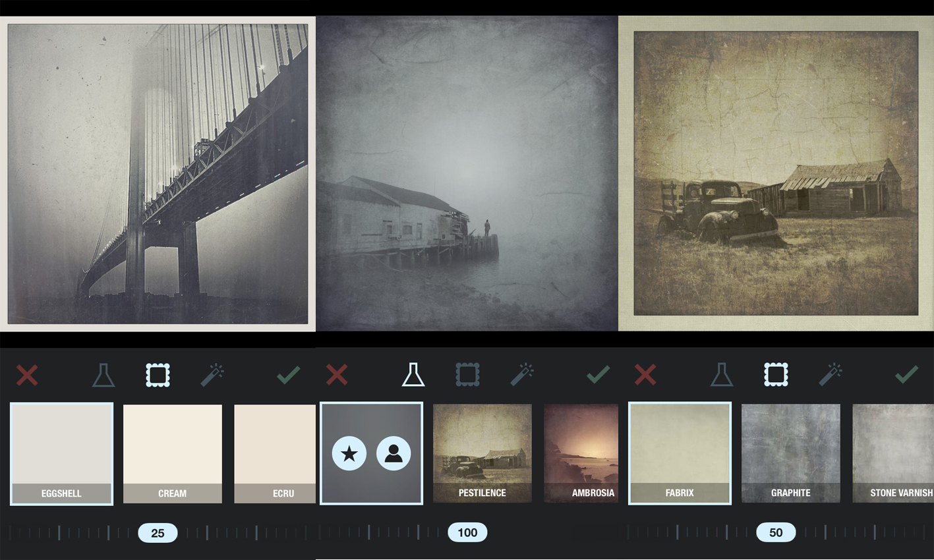Open magic wand icon under truck photo

pos(831,375)
